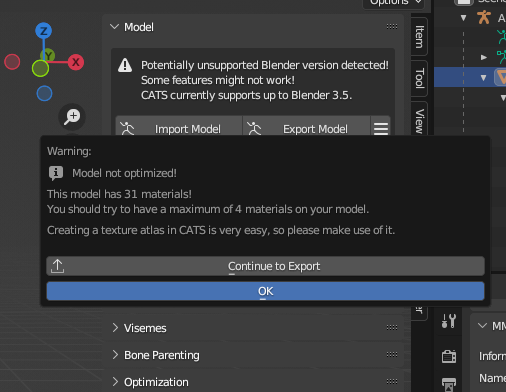
Task: Open the Tool sidebar tab
Action: 419,78
